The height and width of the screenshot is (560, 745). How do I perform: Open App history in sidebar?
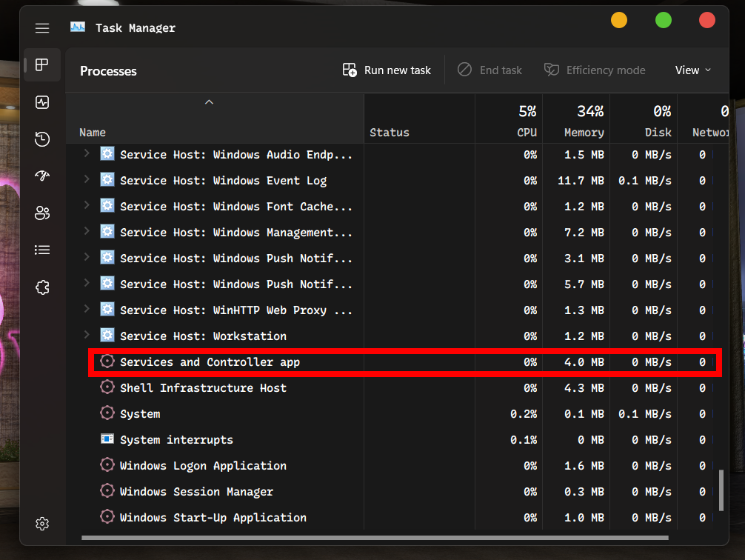click(42, 139)
